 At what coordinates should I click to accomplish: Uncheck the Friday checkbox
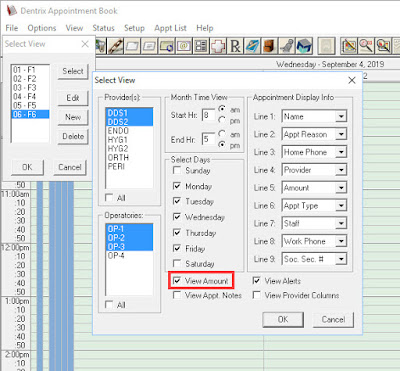[177, 248]
